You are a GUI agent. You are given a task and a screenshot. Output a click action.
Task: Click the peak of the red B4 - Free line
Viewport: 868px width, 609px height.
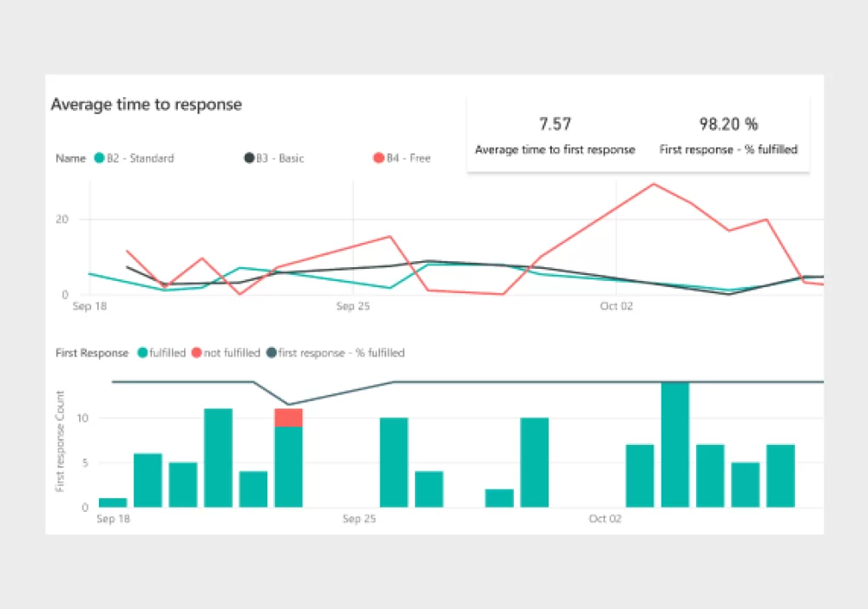(654, 184)
